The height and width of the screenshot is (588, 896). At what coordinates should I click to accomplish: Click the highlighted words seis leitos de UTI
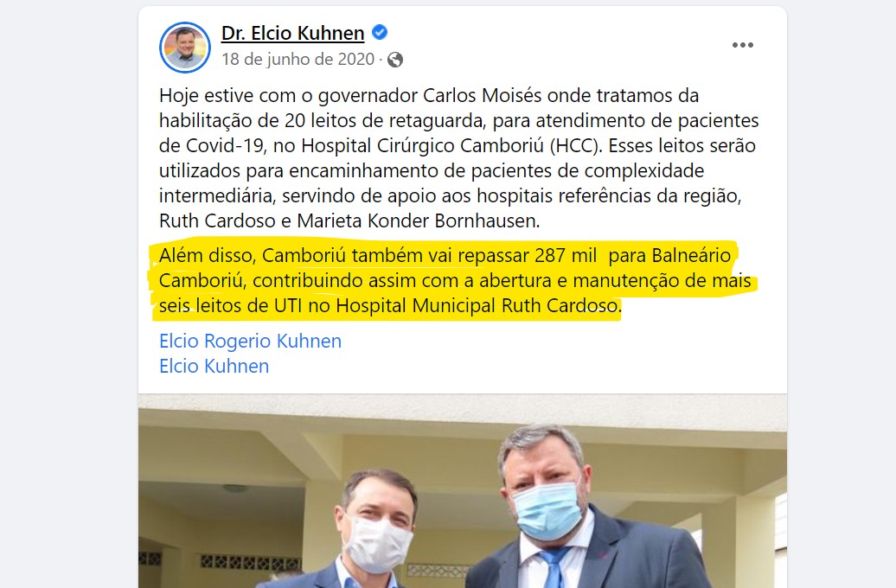click(x=230, y=306)
